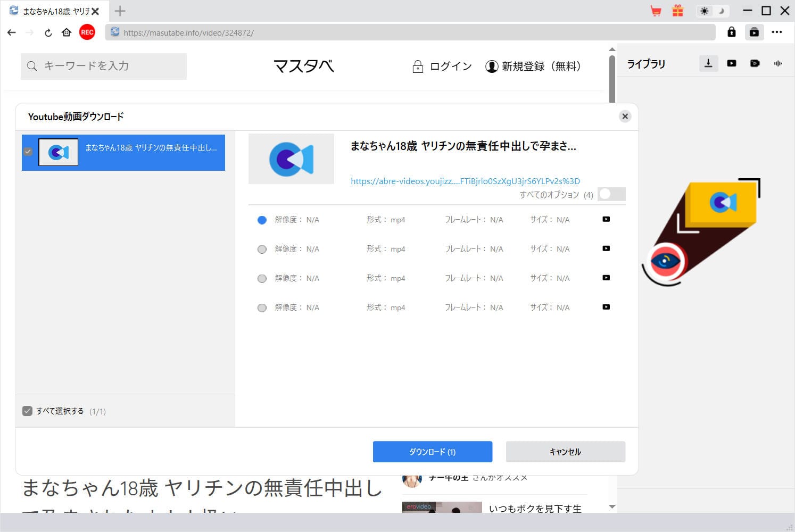Click the マスタベ site logo

[x=304, y=66]
